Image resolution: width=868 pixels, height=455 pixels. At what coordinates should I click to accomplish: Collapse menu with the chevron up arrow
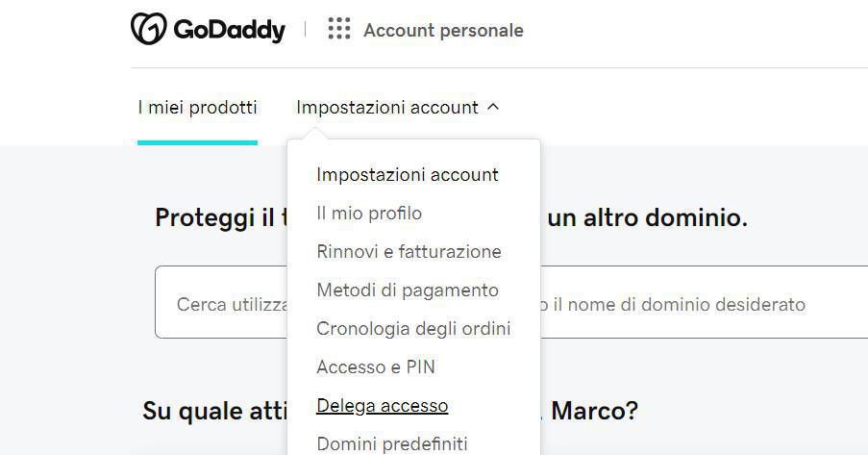(493, 108)
